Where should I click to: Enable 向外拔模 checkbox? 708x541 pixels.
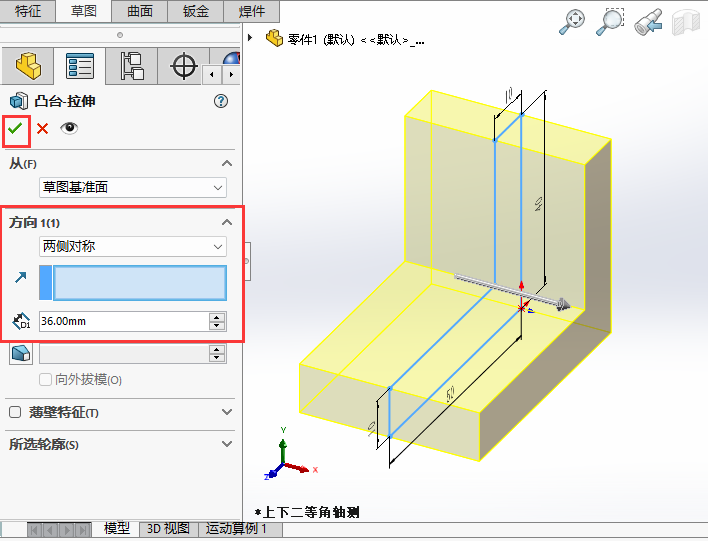pyautogui.click(x=45, y=379)
